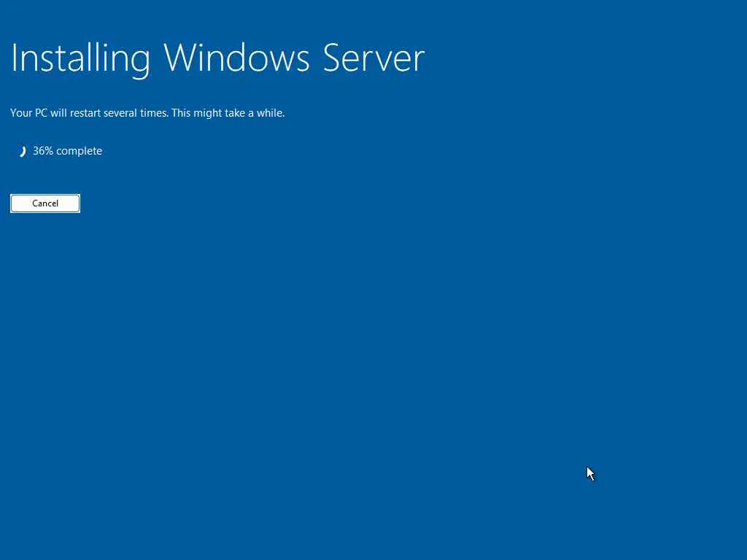This screenshot has width=747, height=560.
Task: Select the "36% complete" progress text
Action: (x=68, y=151)
